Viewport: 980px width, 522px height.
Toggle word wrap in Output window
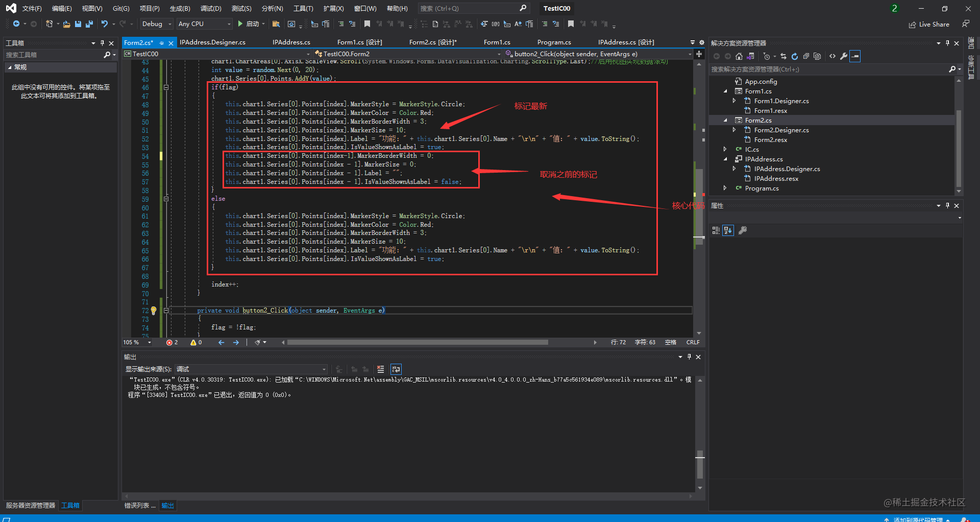(396, 369)
